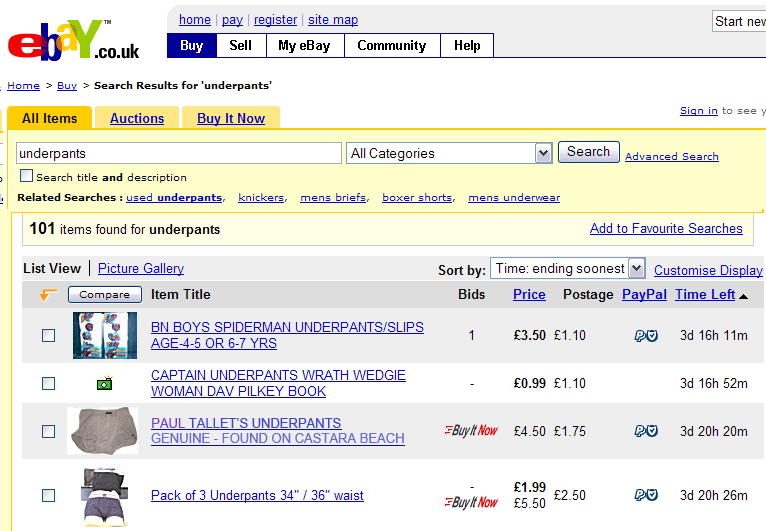Open Captain Underpants Wrath Wedgie Woman listing
The height and width of the screenshot is (531, 766).
click(x=278, y=383)
